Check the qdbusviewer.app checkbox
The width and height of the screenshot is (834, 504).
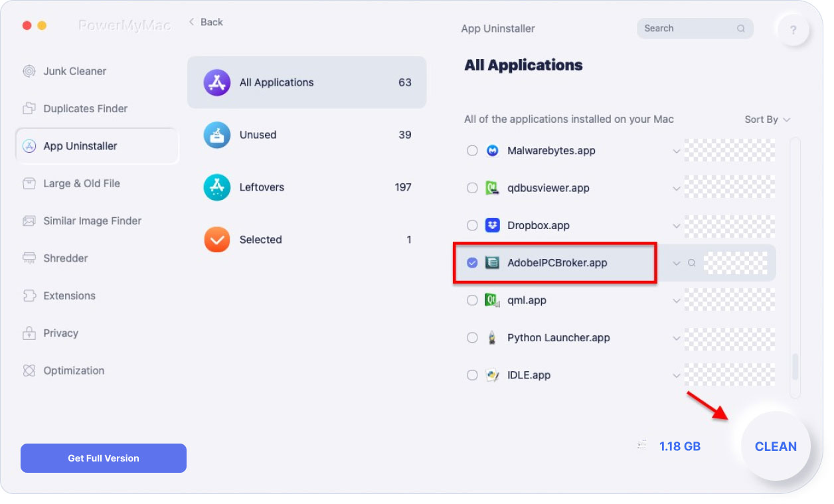coord(472,188)
